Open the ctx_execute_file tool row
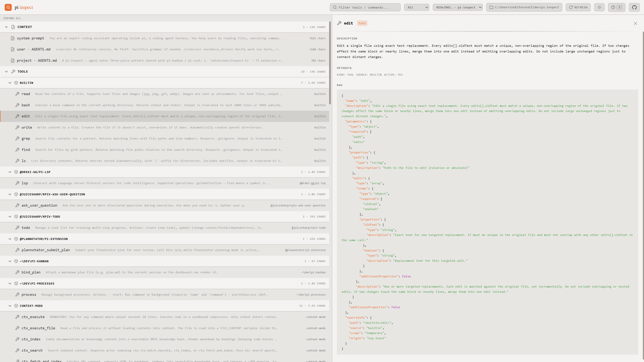This screenshot has width=644, height=362. pyautogui.click(x=165, y=328)
